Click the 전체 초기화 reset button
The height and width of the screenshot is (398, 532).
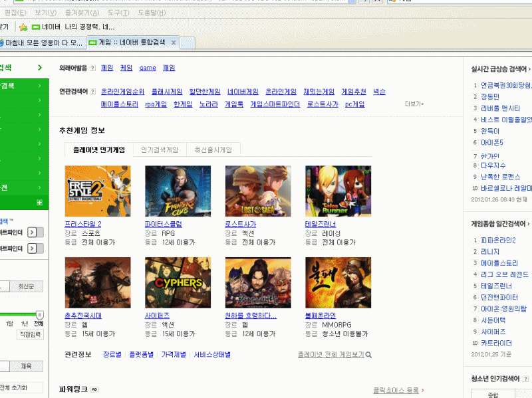click(x=21, y=387)
